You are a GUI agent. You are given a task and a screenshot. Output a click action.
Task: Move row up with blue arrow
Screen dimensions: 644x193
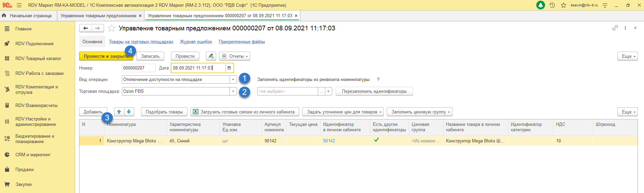click(x=119, y=112)
